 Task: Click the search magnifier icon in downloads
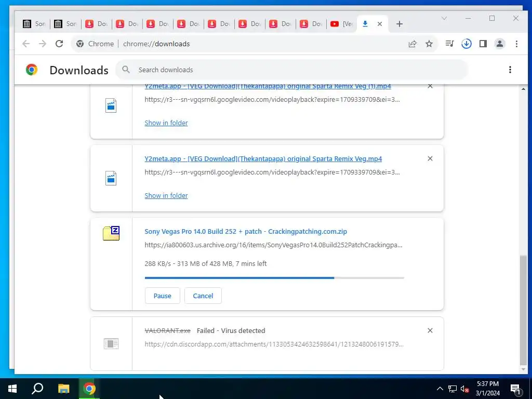126,70
